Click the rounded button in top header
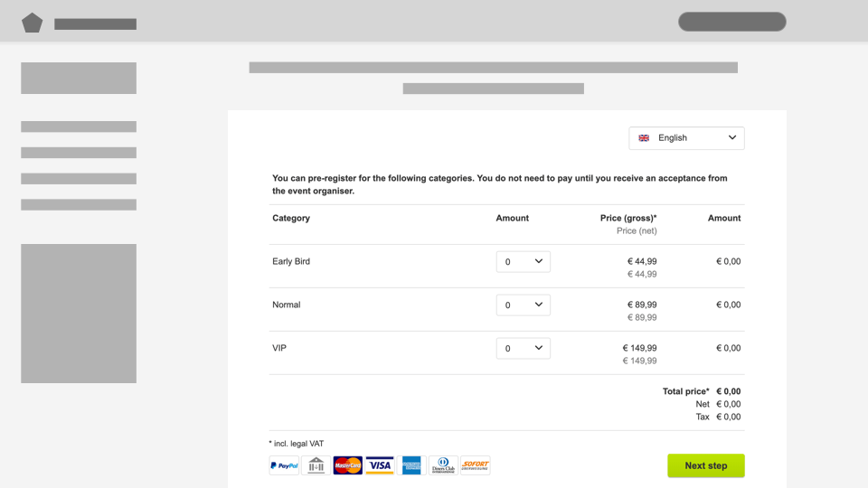The height and width of the screenshot is (488, 868). (x=732, y=22)
